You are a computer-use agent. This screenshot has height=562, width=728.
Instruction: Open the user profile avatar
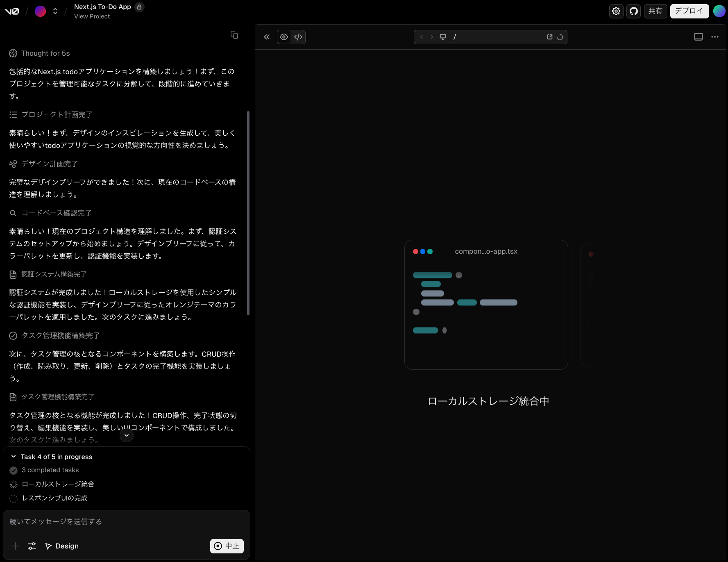pos(719,11)
